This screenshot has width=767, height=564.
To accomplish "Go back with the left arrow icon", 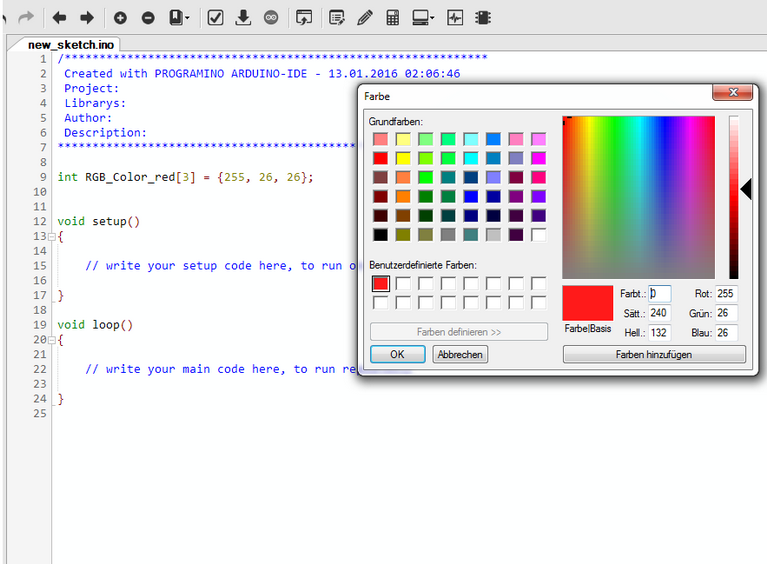I will (59, 18).
